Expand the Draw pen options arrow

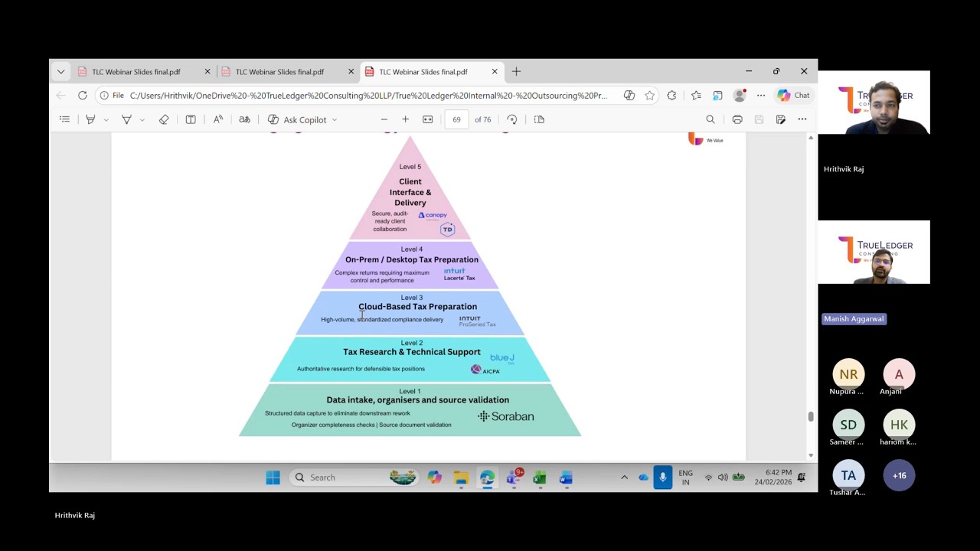click(142, 119)
